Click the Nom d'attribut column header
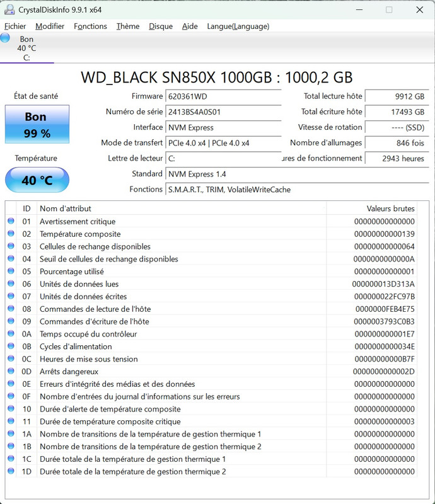The height and width of the screenshot is (504, 435). [x=182, y=209]
